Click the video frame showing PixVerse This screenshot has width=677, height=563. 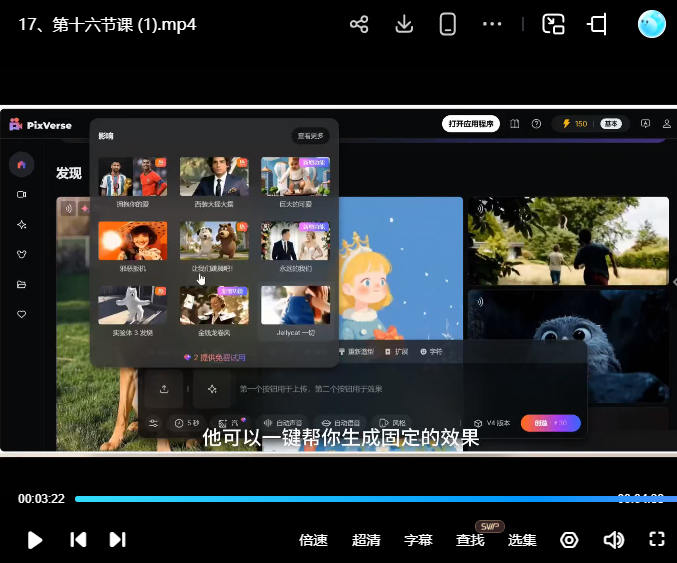click(338, 280)
